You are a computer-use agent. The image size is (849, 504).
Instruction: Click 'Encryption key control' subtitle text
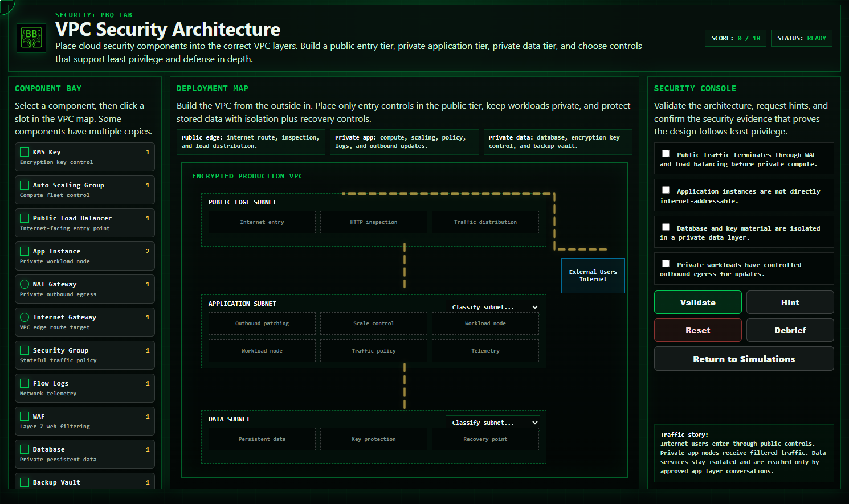coord(56,162)
